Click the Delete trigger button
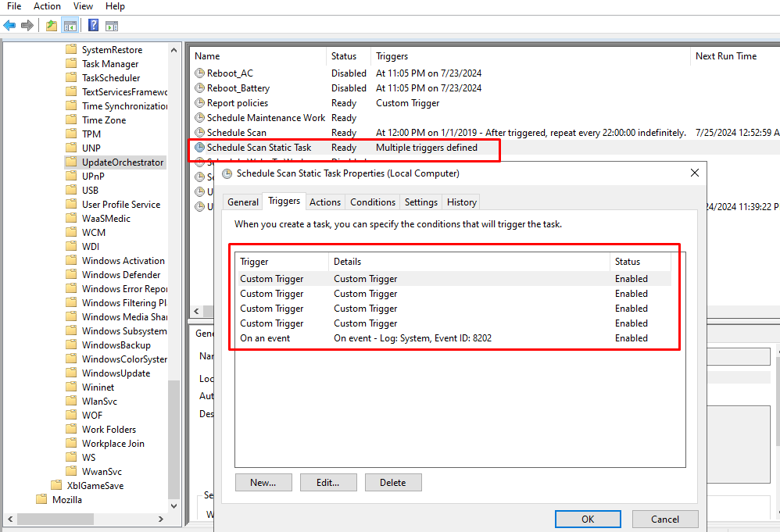780x532 pixels. click(393, 482)
